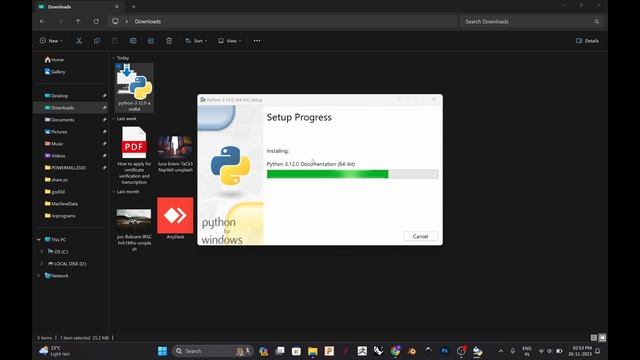Click the taskbar Search box
This screenshot has width=640, height=360.
point(212,351)
